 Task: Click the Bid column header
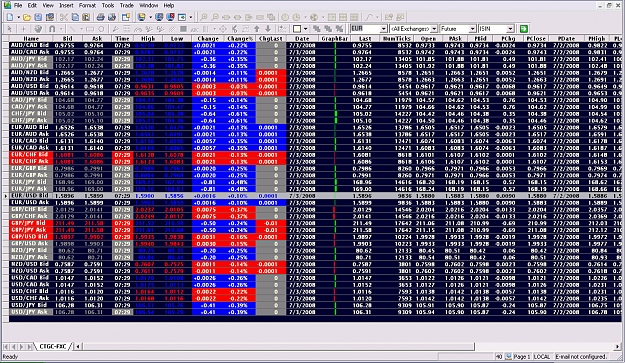(68, 39)
